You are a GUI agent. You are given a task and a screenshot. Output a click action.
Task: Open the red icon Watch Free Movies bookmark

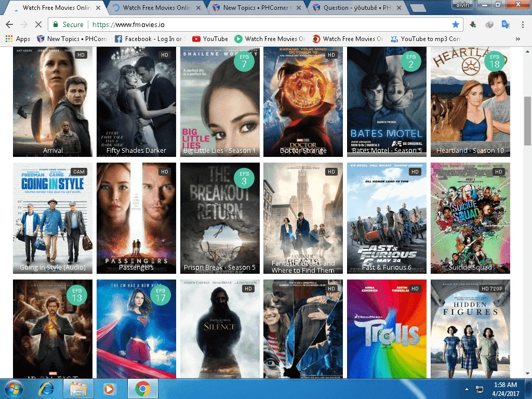coord(348,38)
